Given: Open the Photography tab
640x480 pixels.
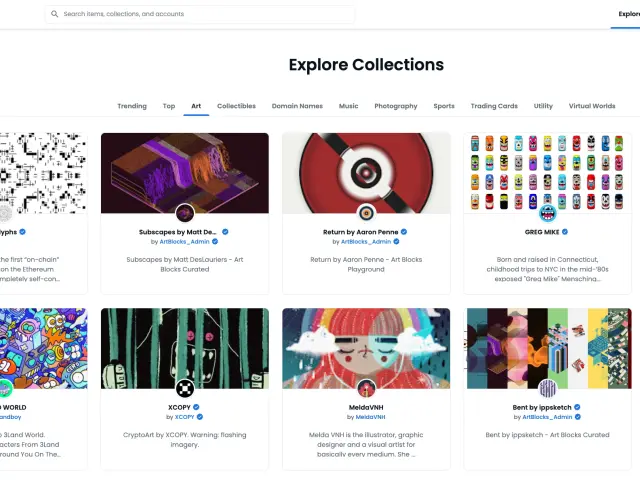Looking at the screenshot, I should coord(396,106).
